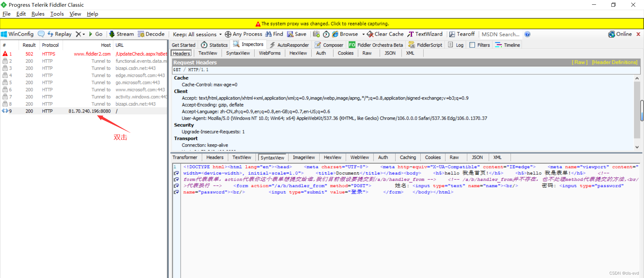
Task: Click Tearoff toolbar button
Action: [x=462, y=34]
